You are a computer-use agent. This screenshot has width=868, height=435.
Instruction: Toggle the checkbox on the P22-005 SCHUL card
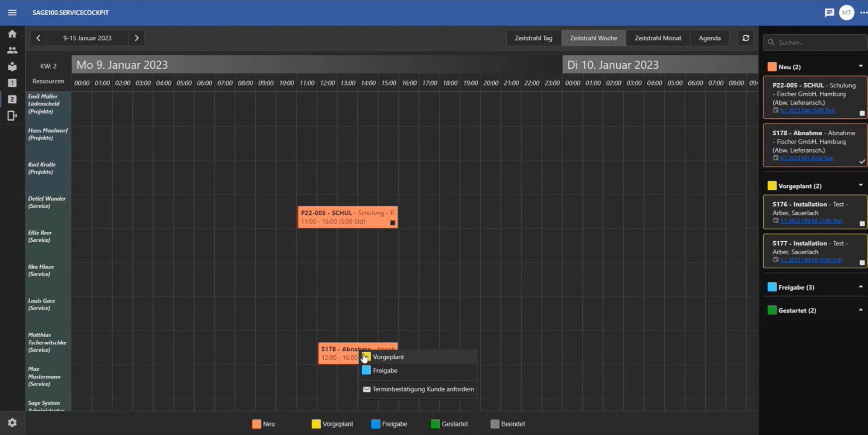click(x=862, y=114)
